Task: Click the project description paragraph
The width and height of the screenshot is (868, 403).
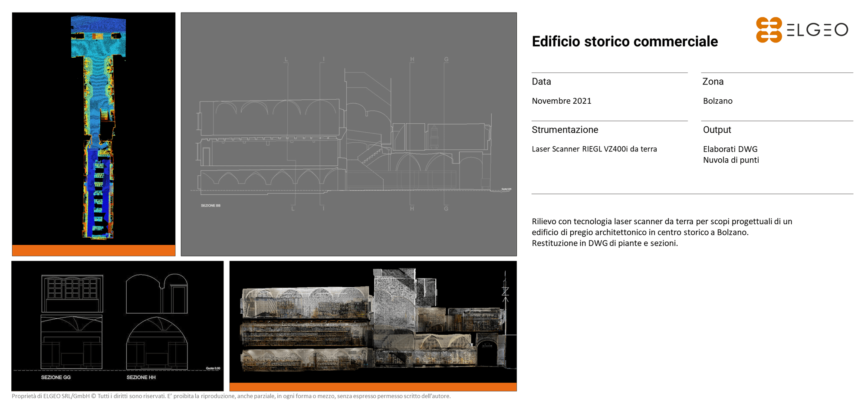Action: [662, 232]
